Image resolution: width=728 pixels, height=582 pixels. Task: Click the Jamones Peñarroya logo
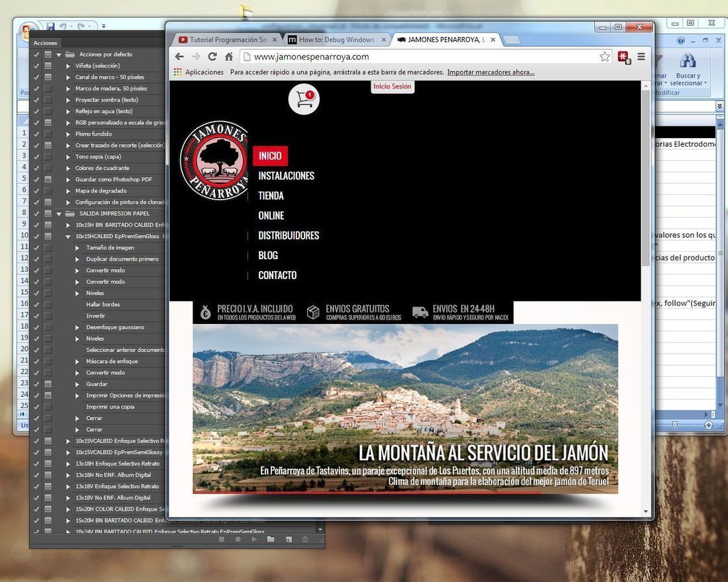pyautogui.click(x=214, y=161)
